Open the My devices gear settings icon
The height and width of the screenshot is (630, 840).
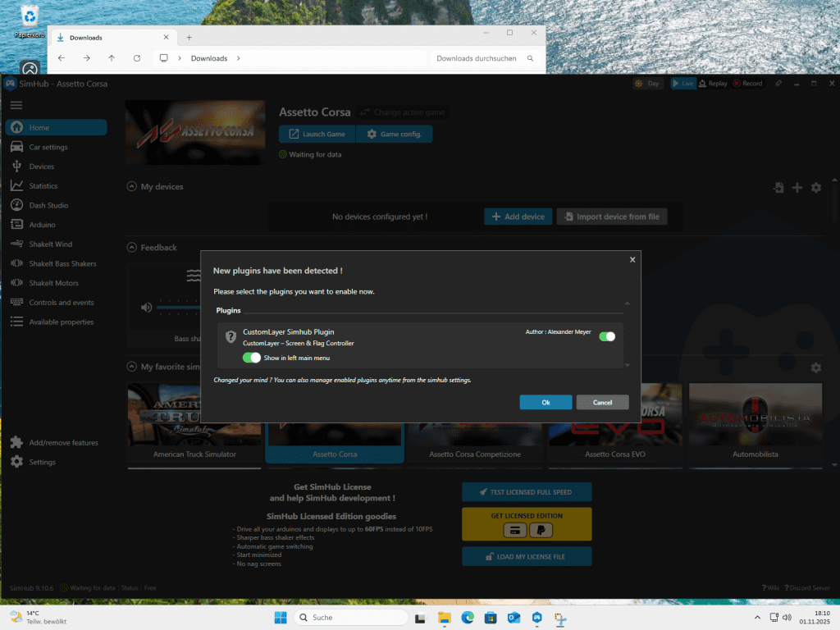coord(815,188)
